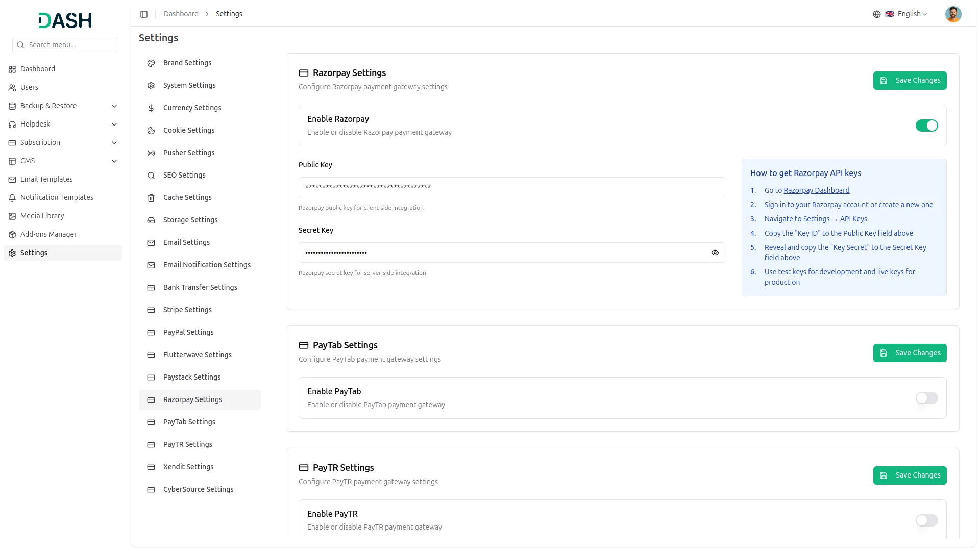Open the English language dropdown
This screenshot has height=551, width=980.
tap(912, 14)
